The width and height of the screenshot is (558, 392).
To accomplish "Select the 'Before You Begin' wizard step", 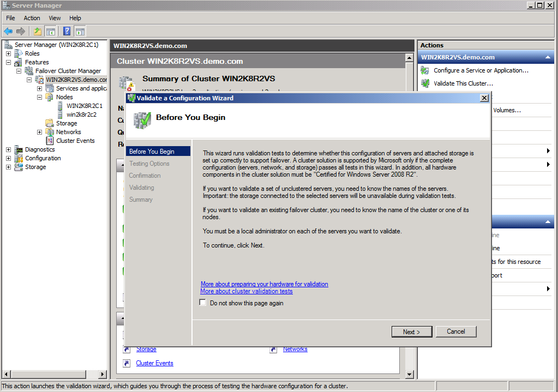I will [x=158, y=152].
